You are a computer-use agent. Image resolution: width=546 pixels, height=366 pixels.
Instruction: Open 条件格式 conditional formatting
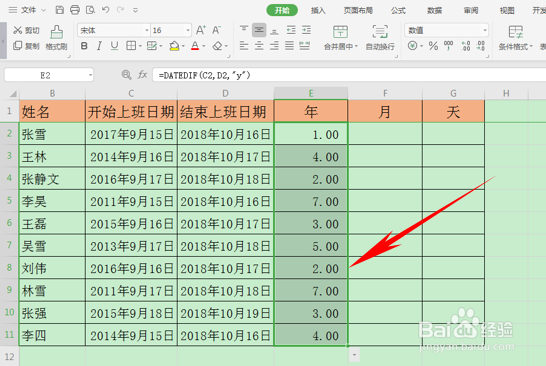(515, 38)
